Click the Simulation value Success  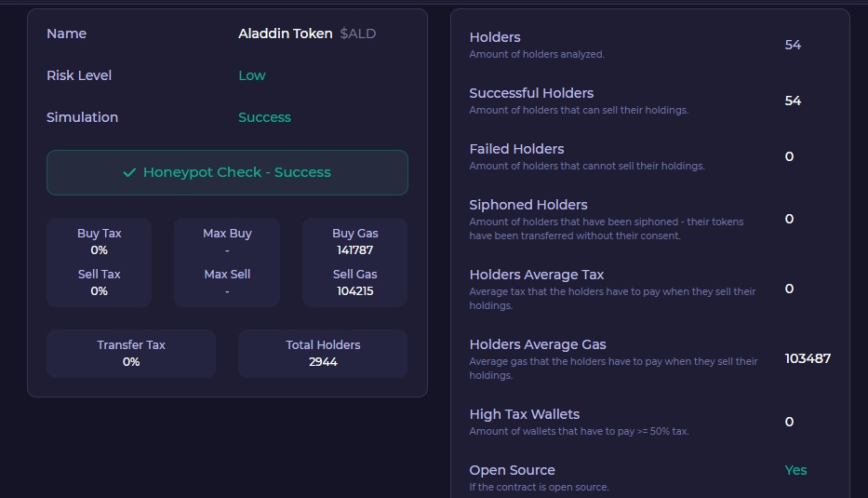pos(264,117)
